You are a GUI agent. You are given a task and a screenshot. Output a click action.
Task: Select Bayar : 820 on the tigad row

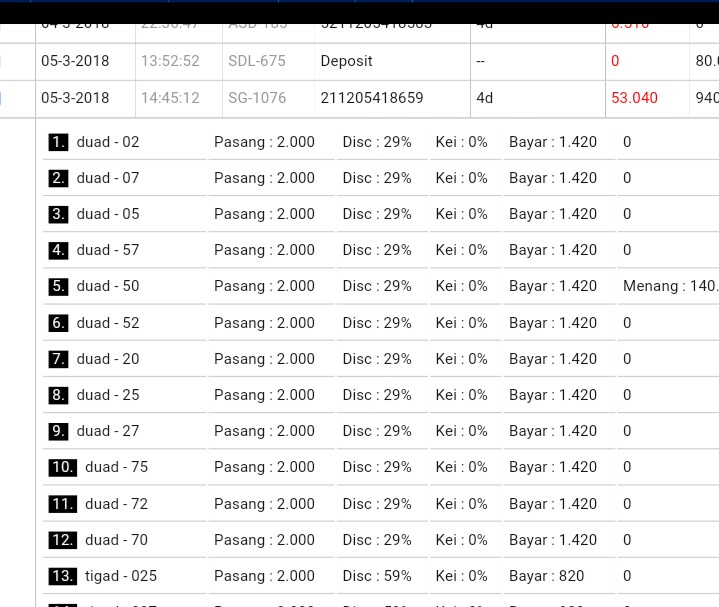tap(546, 576)
